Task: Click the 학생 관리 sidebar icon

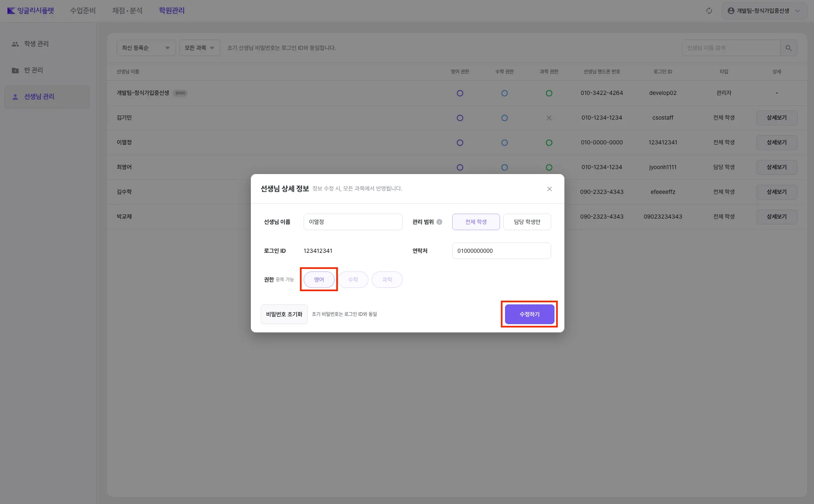Action: 15,44
